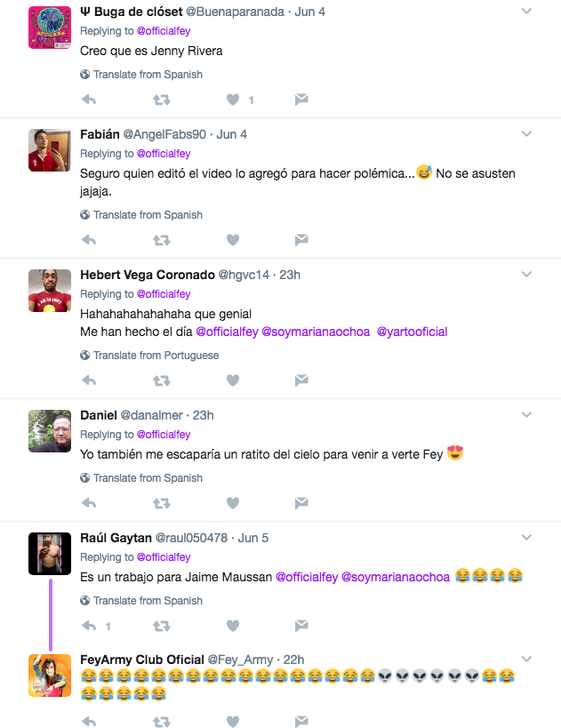Open @yartooficial mention in Hebert's tweet
561x728 pixels.
412,332
